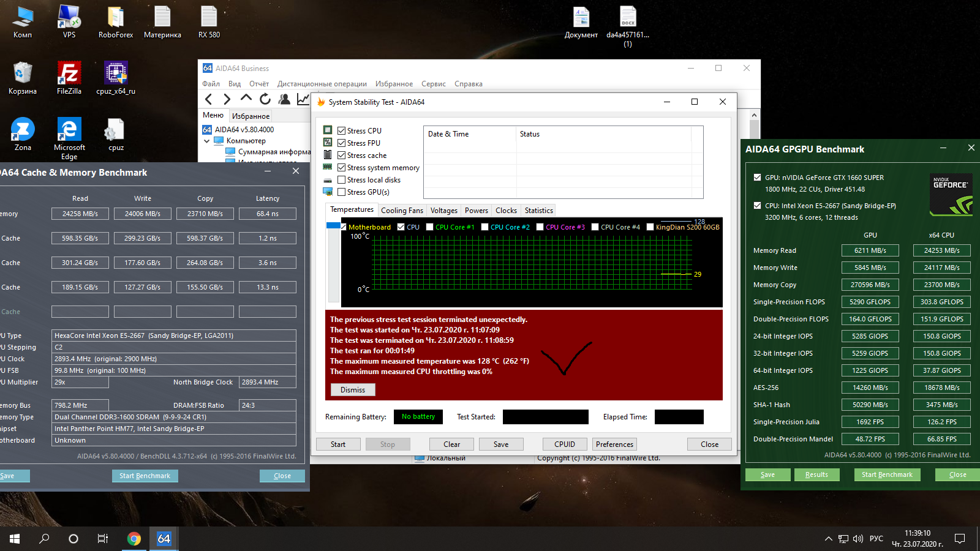980x551 pixels.
Task: Open Preferences in System Stability Test
Action: pyautogui.click(x=615, y=444)
